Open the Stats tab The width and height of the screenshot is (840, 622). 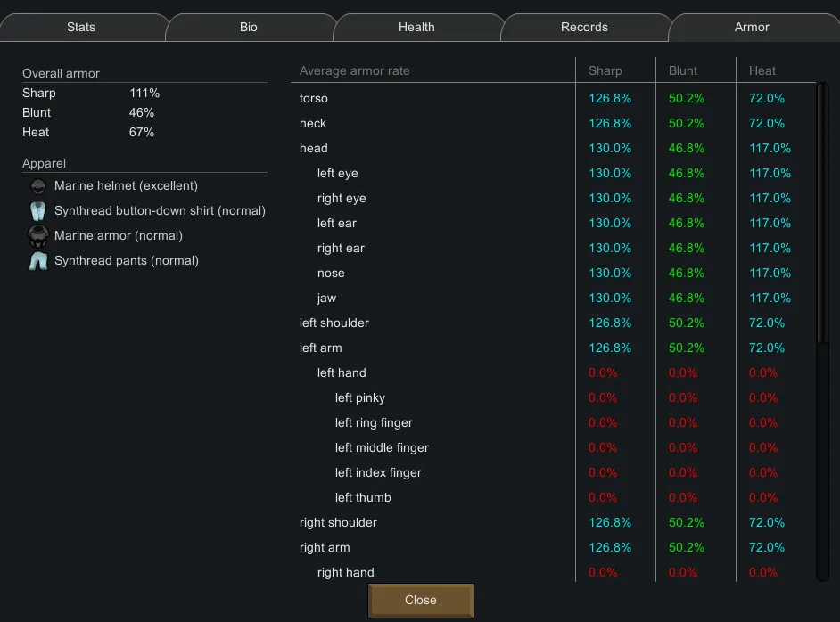pos(81,28)
